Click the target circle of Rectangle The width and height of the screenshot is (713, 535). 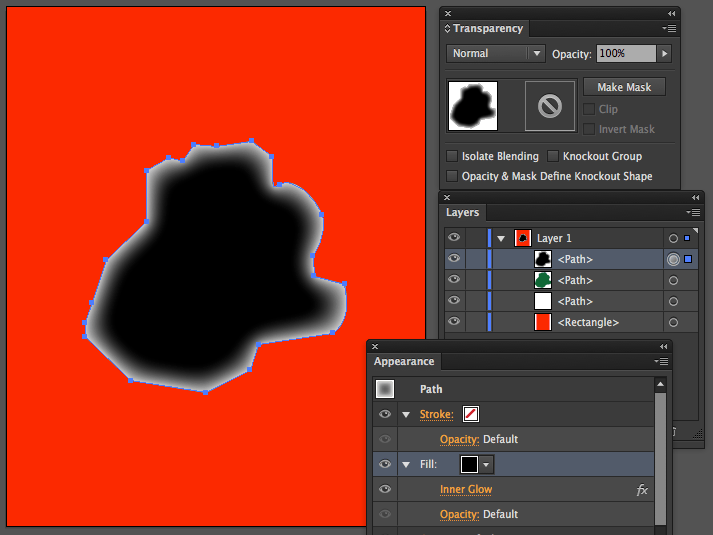coord(673,322)
